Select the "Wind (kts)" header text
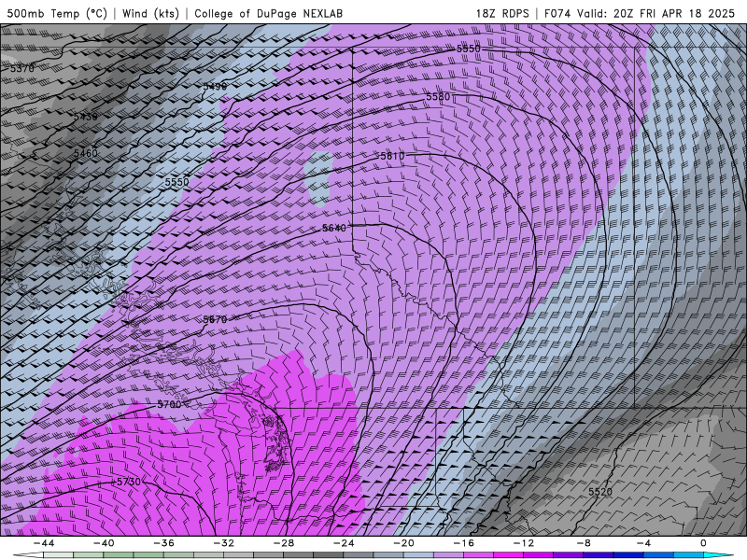This screenshot has width=747, height=560. [151, 13]
